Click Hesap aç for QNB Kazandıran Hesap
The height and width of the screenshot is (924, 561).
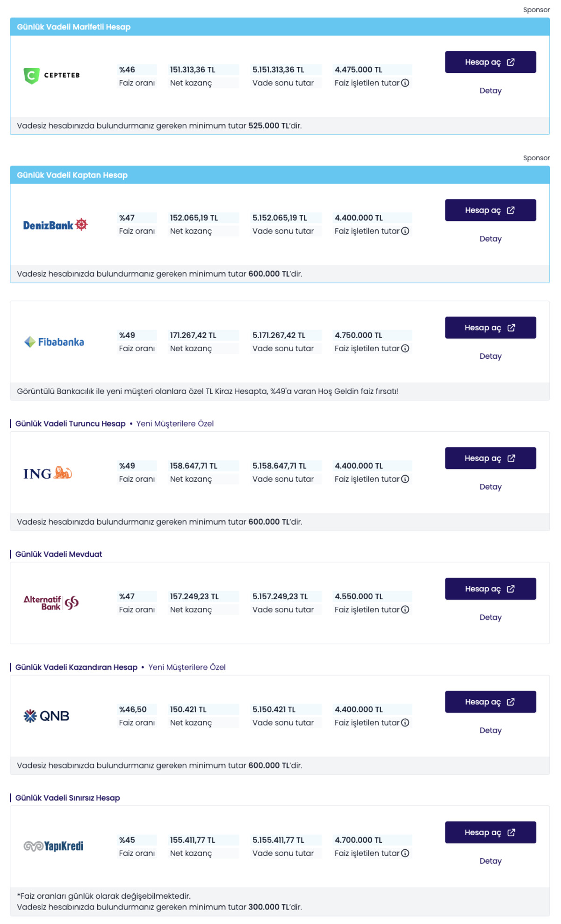(x=490, y=702)
